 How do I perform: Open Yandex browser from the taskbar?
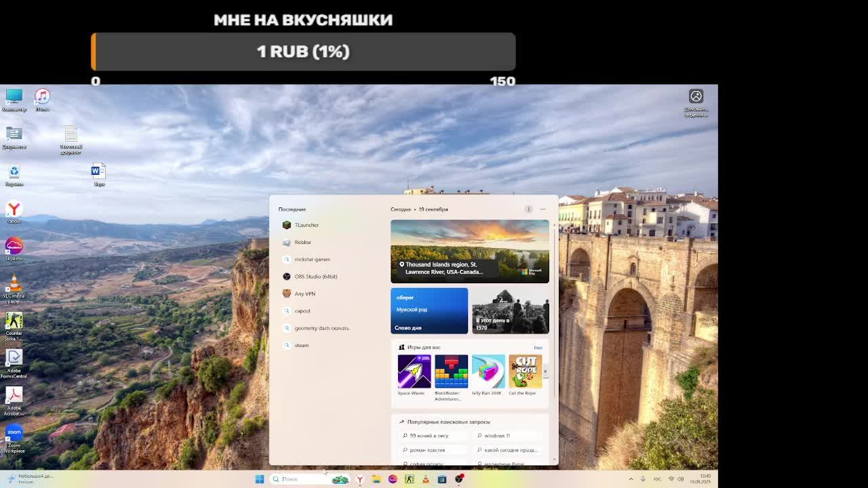coord(359,479)
